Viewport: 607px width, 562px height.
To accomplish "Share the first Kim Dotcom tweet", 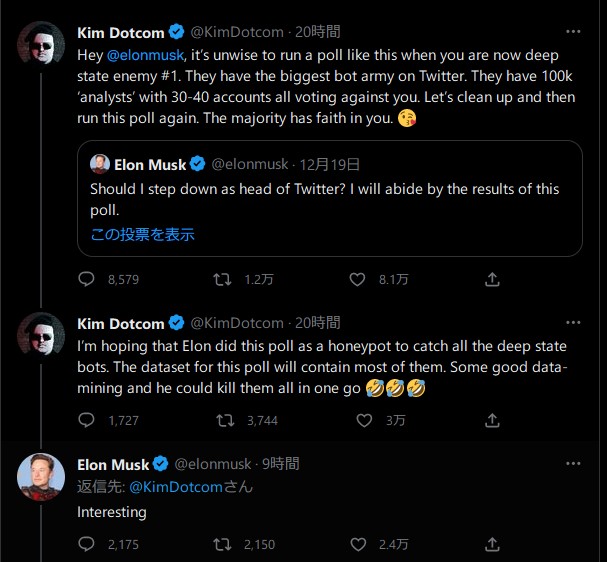I will point(492,280).
